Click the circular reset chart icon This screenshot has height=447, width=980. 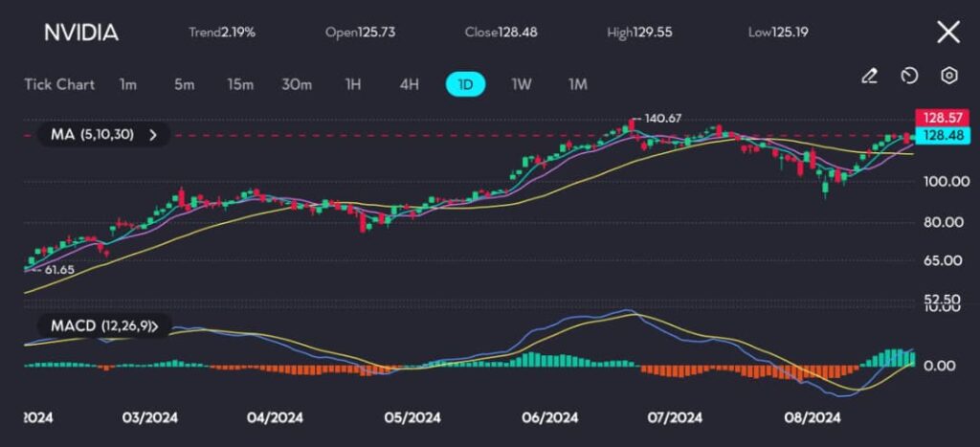(x=909, y=76)
